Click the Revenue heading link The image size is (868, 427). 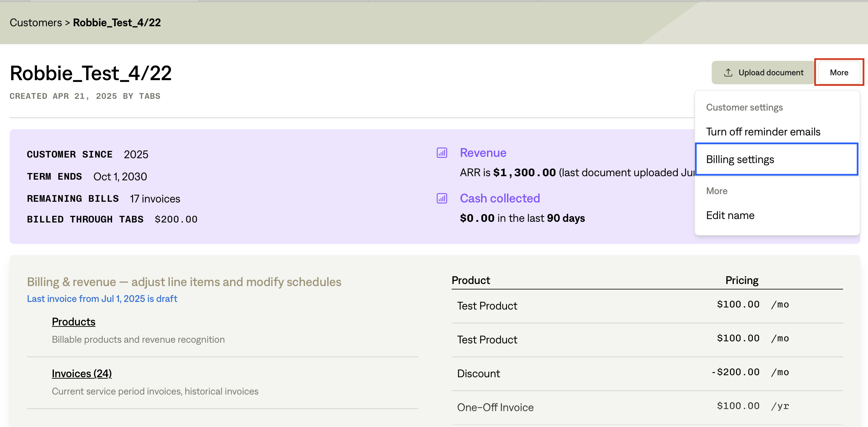click(483, 152)
